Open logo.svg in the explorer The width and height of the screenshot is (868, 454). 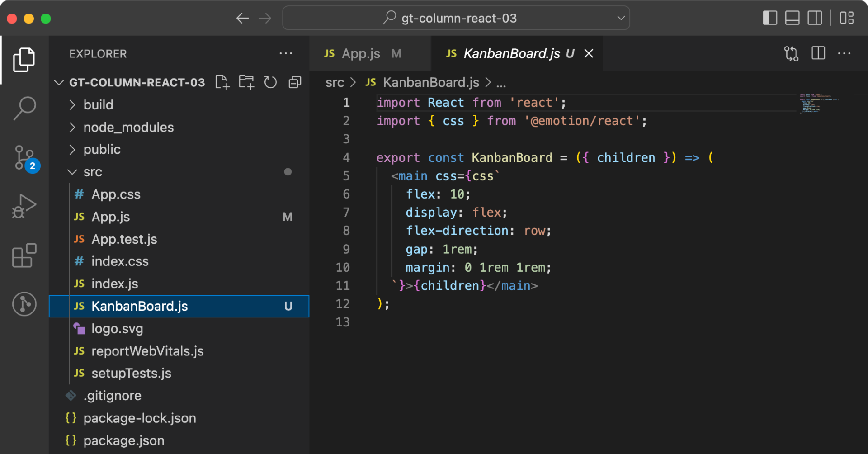pos(179,329)
